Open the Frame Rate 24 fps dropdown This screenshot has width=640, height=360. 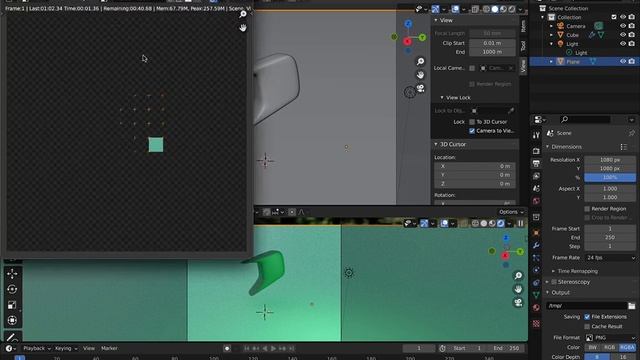611,258
